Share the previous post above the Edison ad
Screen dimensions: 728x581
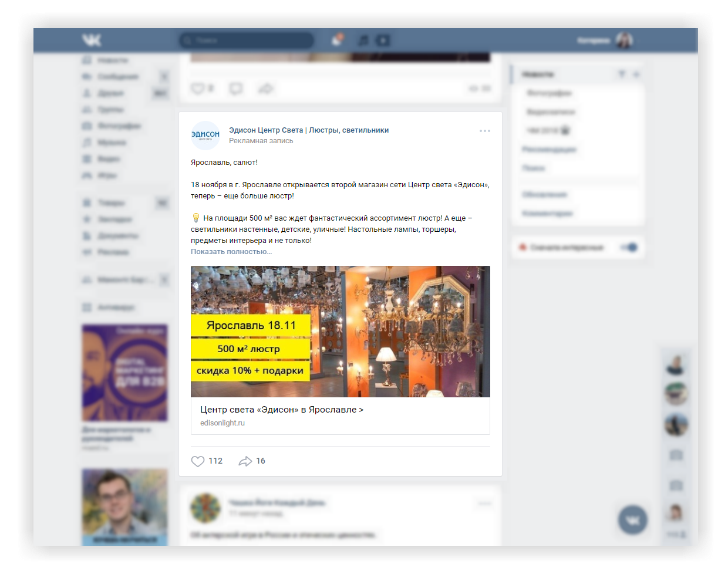click(266, 89)
